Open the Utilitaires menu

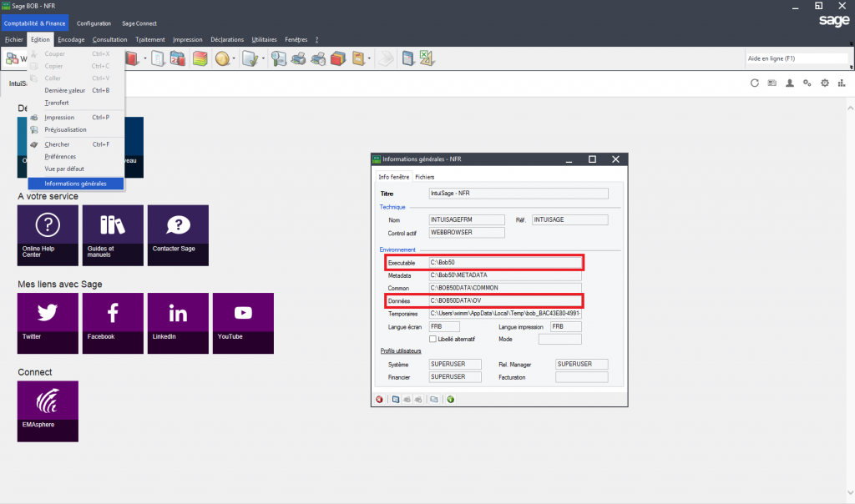coord(264,39)
